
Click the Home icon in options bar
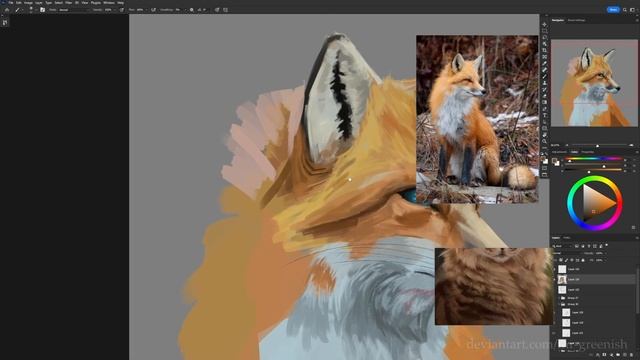(7, 10)
